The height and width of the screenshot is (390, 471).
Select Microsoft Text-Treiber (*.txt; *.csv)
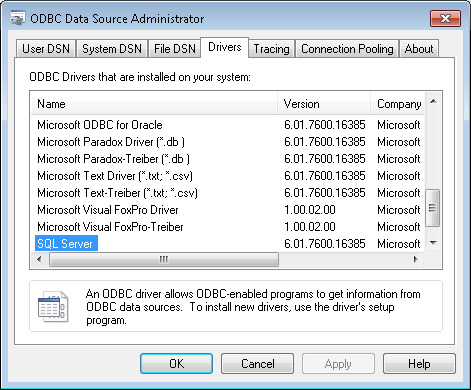tap(117, 193)
